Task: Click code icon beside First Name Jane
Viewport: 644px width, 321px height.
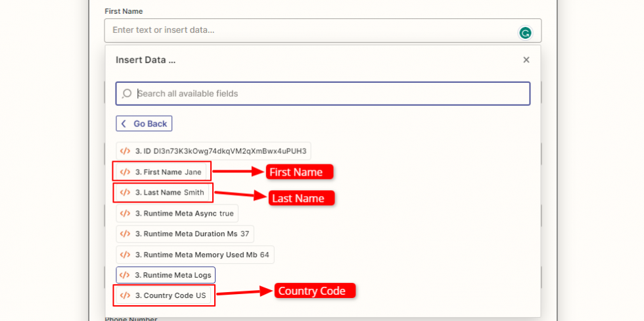Action: [125, 172]
